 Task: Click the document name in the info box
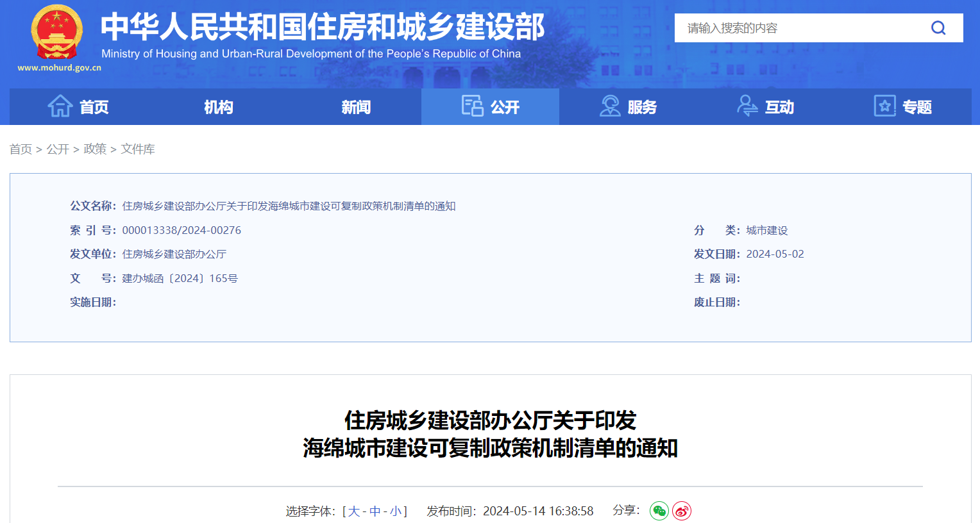289,206
